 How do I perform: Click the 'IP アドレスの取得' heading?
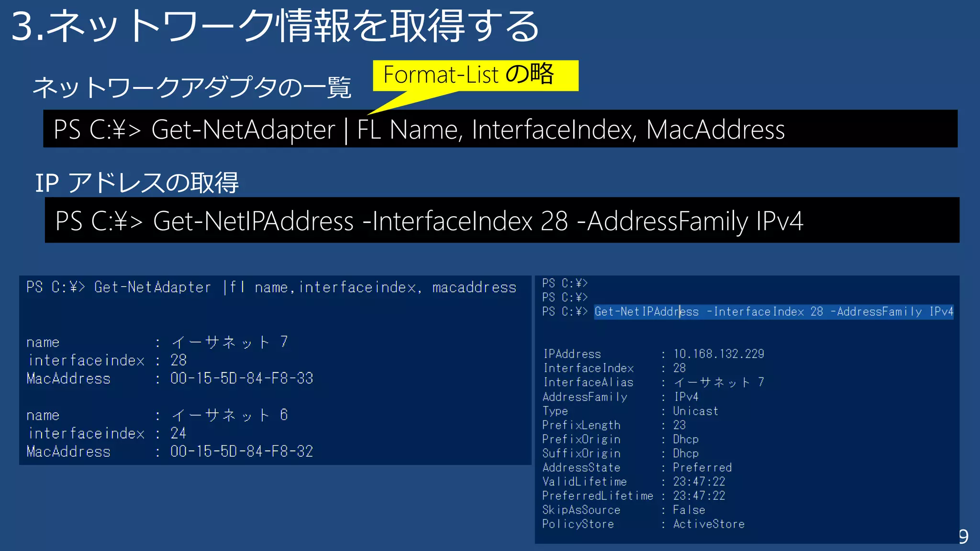tap(137, 183)
